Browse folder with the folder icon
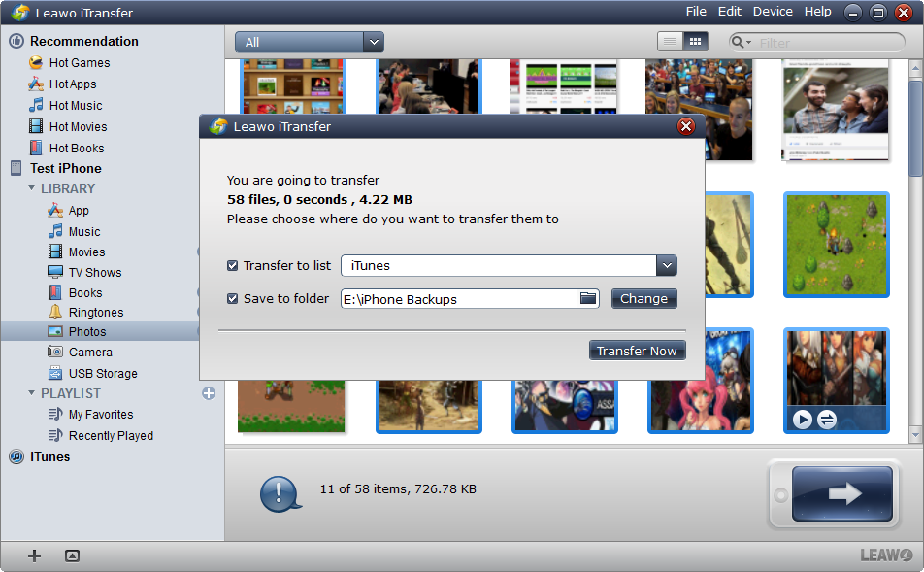Screen dimensions: 924x572 pos(587,298)
